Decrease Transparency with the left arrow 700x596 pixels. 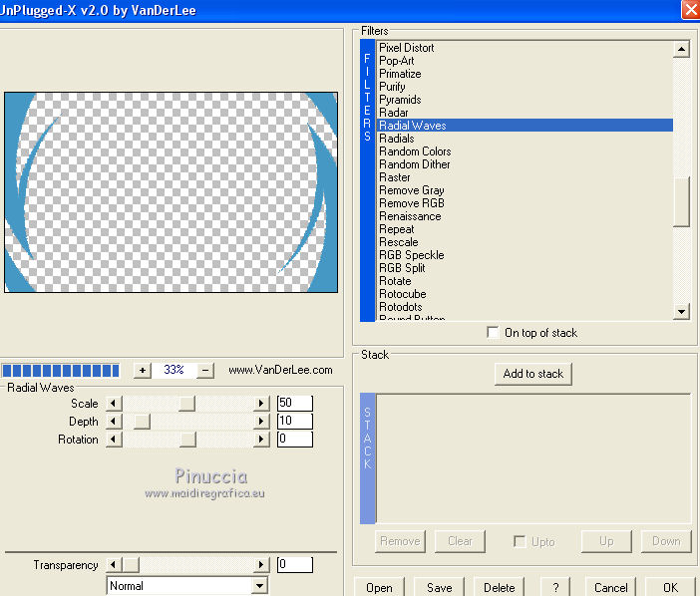pyautogui.click(x=114, y=565)
